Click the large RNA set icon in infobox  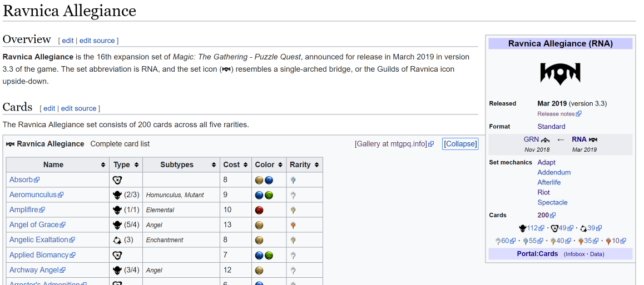[560, 74]
